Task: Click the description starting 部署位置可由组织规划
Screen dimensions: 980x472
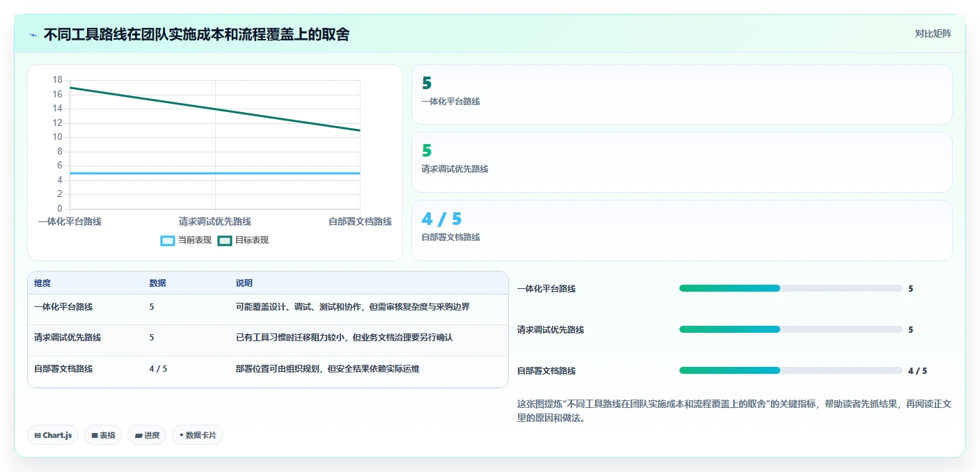Action: pyautogui.click(x=328, y=369)
